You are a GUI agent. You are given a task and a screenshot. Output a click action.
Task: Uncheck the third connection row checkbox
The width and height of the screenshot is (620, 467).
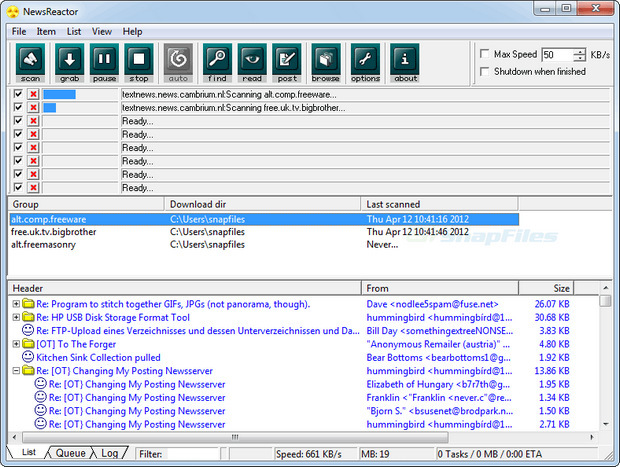click(18, 121)
